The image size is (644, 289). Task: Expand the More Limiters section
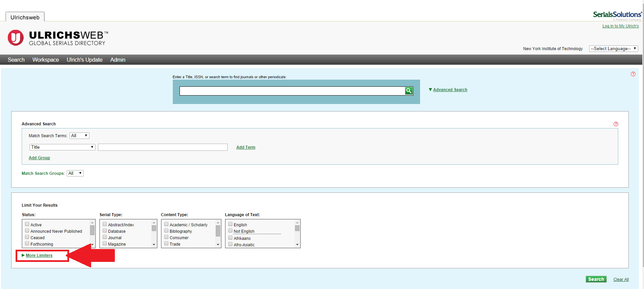[39, 255]
